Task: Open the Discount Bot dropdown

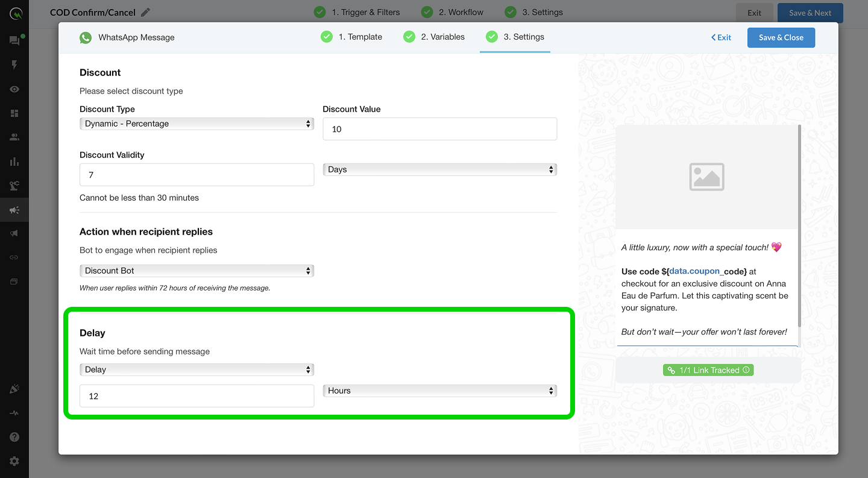Action: click(197, 271)
